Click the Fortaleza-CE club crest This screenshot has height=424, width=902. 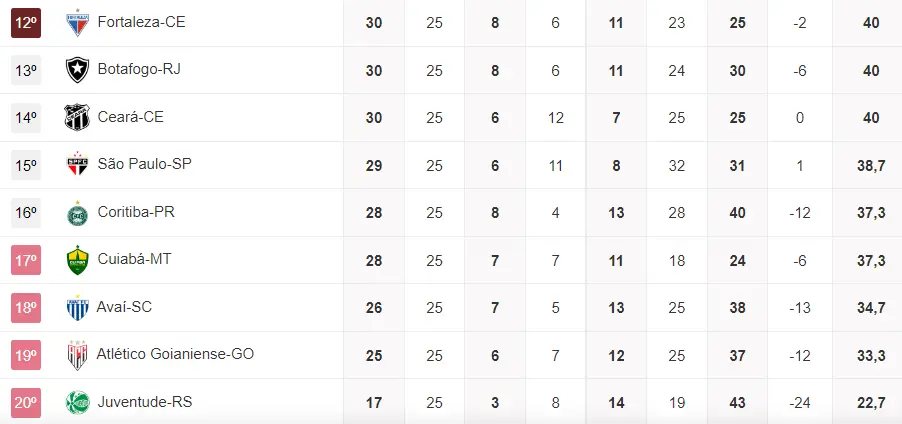coord(77,22)
